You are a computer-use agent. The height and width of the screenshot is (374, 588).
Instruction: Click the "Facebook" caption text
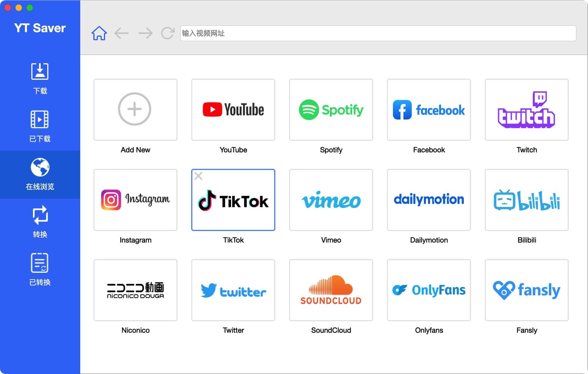(429, 150)
